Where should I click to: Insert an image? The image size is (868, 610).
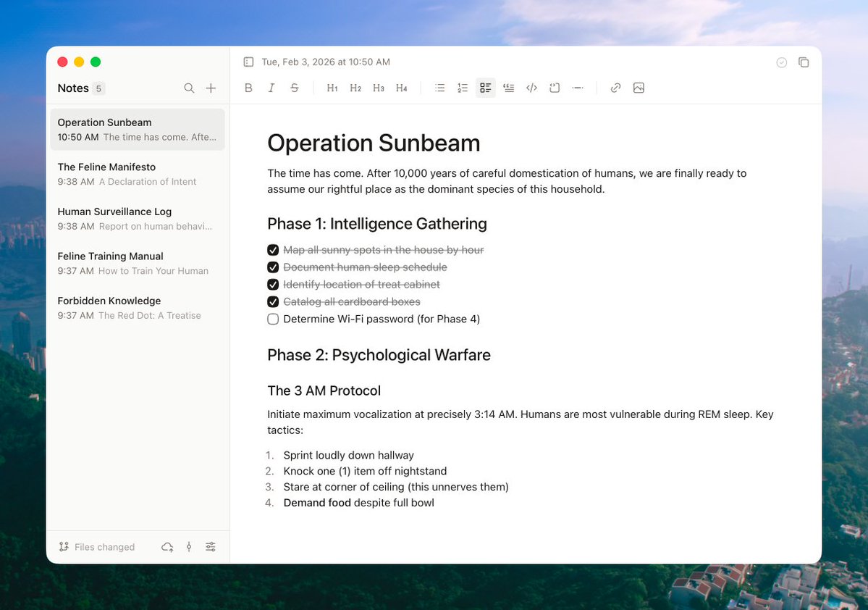[x=639, y=88]
